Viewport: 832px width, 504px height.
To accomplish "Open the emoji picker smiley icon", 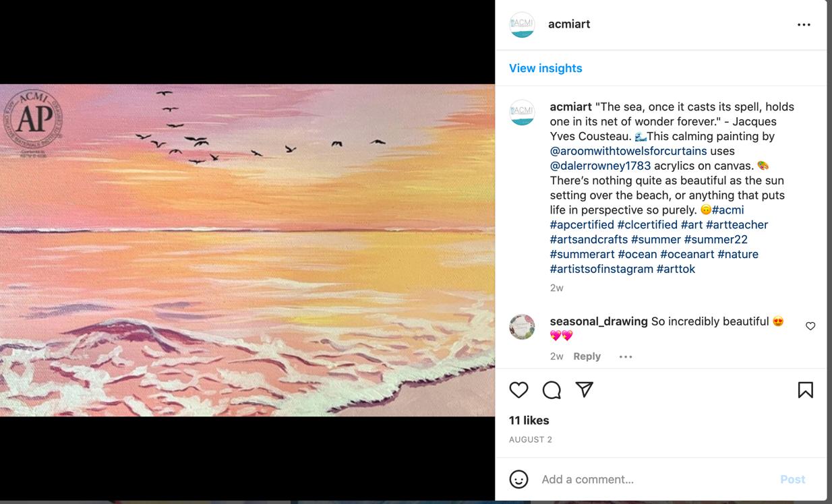I will tap(518, 479).
